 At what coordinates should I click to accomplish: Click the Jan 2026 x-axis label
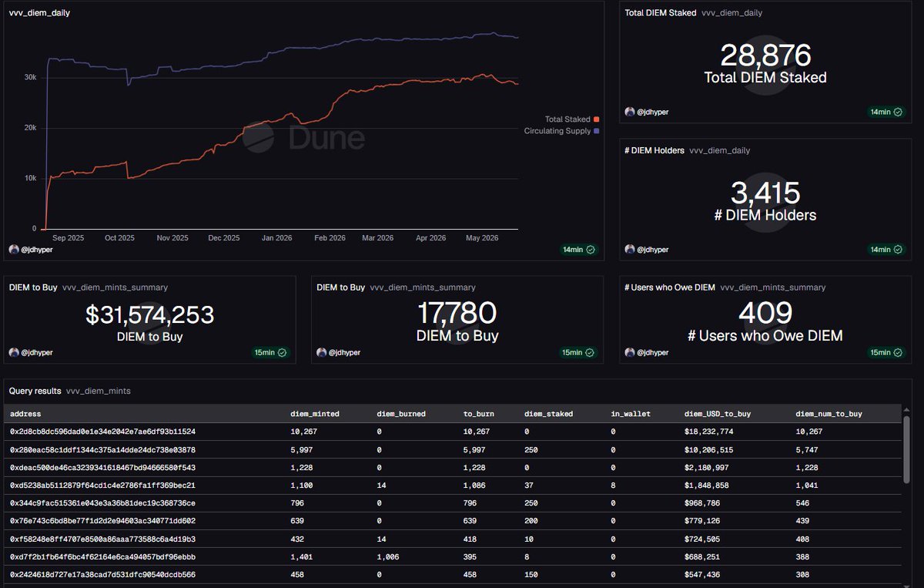[x=277, y=238]
